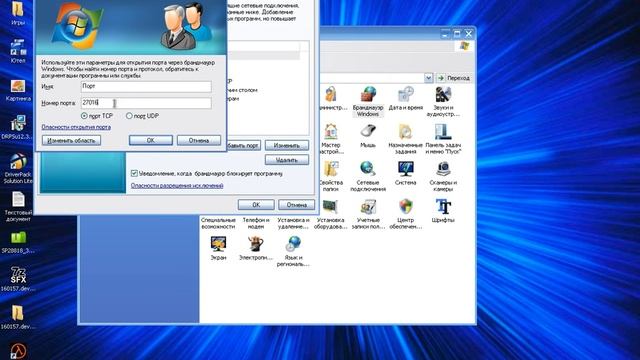640x360 pixels.
Task: Click the Имя text field
Action: tap(146, 86)
